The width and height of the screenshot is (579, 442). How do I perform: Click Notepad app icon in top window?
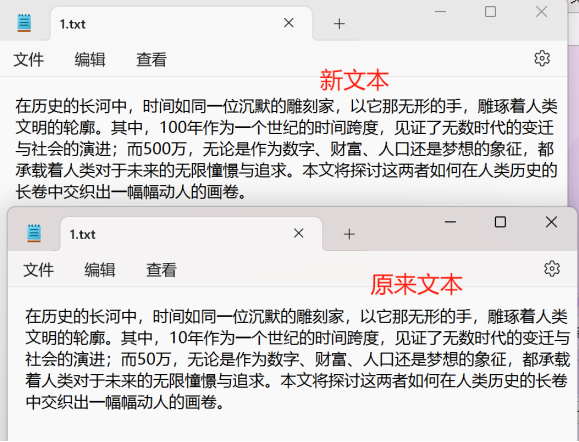24,23
